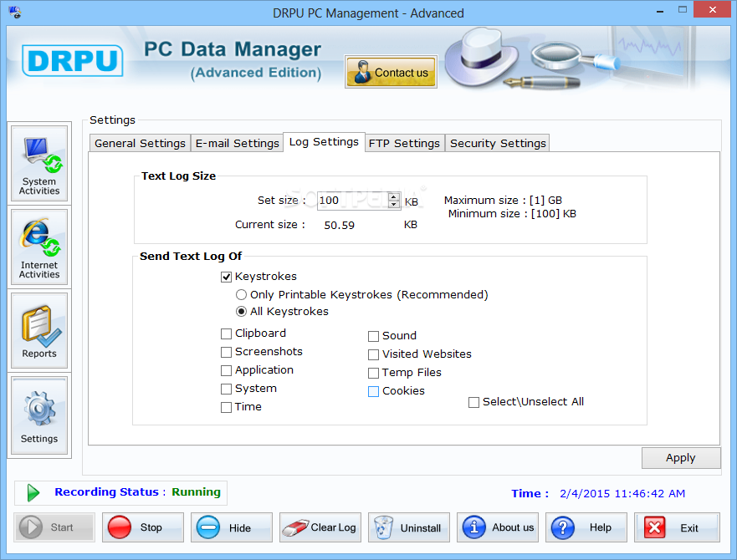The image size is (737, 560).
Task: Decrease the Set size spinner value
Action: 394,205
